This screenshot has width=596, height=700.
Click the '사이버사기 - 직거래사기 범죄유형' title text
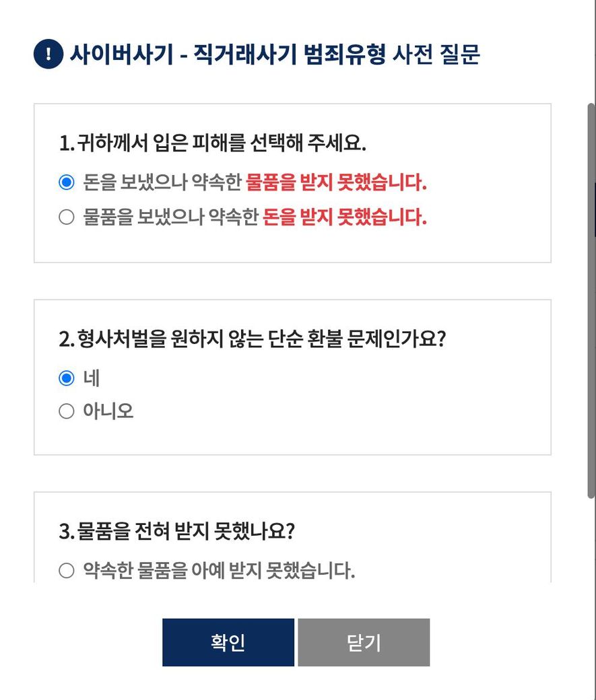(x=229, y=55)
